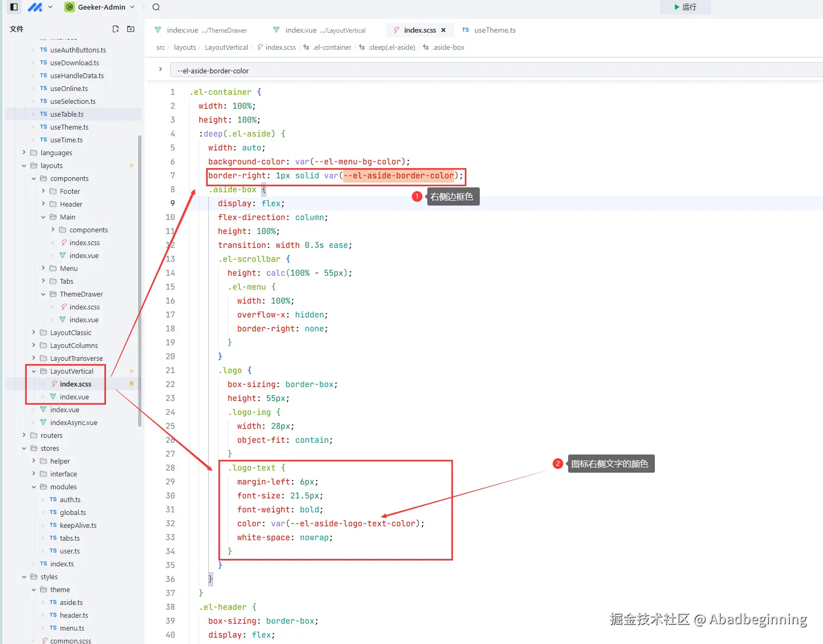Image resolution: width=823 pixels, height=644 pixels.
Task: Expand the search replace chevron
Action: (160, 69)
